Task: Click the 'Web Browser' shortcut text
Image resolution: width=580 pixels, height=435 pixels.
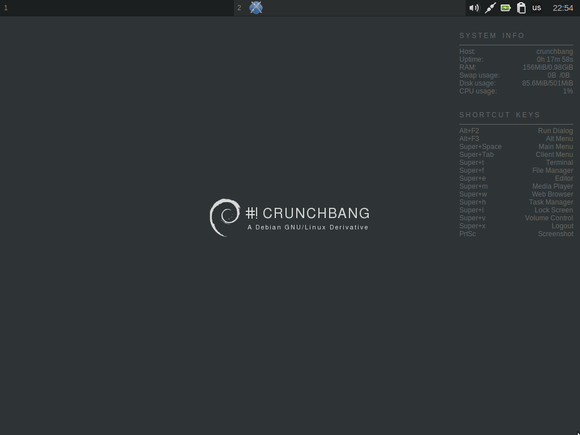Action: click(552, 194)
